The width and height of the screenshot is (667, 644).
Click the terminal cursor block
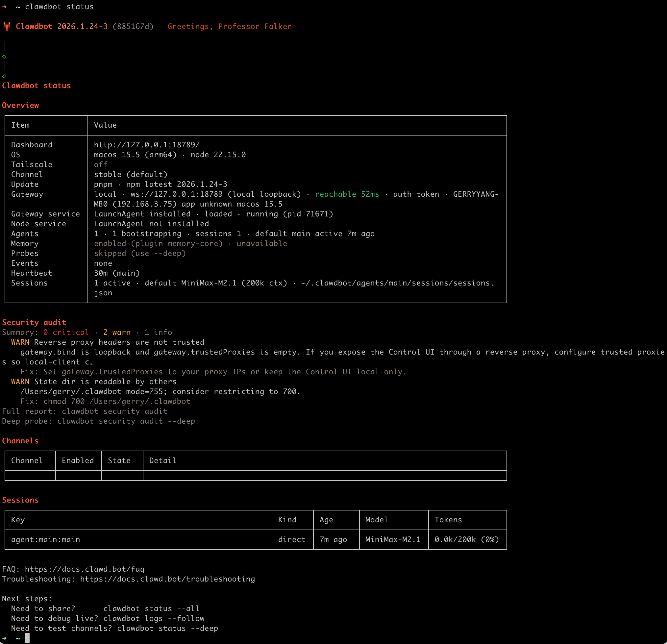coord(27,638)
